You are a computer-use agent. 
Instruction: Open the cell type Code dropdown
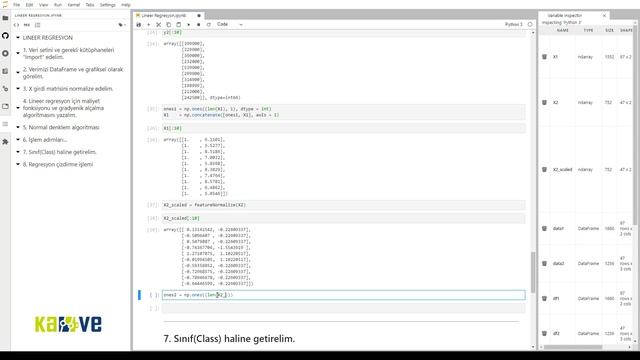coord(230,24)
